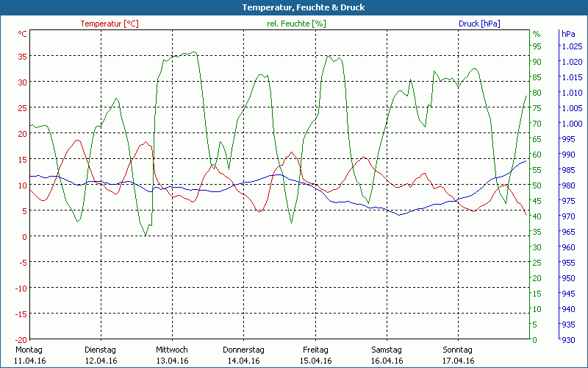The image size is (588, 368).
Task: Click the date "15.04.16"
Action: coord(316,361)
